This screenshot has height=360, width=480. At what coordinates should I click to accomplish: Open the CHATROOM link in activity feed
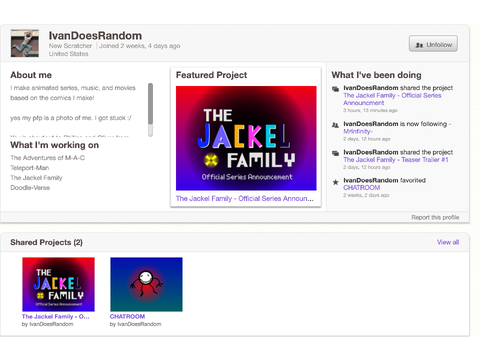[362, 188]
